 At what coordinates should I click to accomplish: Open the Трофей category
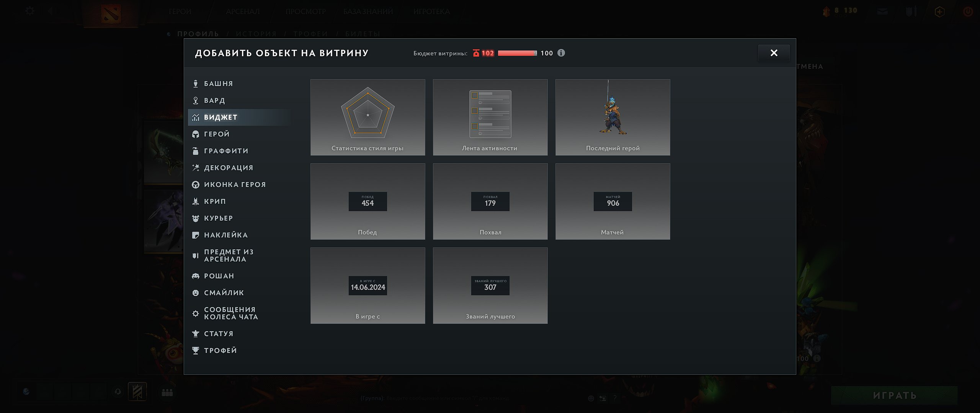click(239, 350)
